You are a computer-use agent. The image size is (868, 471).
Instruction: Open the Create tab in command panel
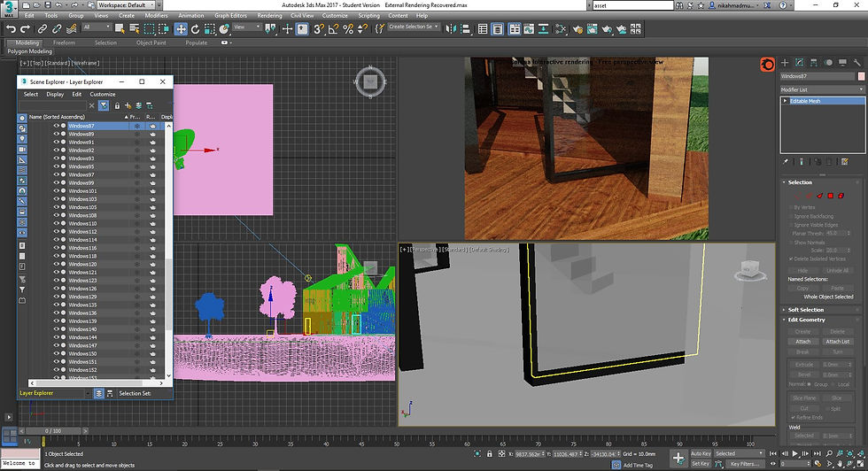pos(785,63)
